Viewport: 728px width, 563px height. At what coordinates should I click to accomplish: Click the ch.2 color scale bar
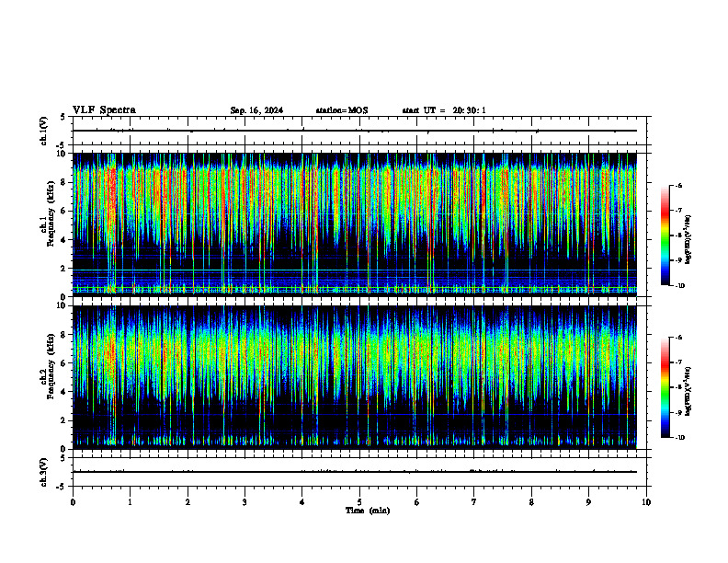click(665, 387)
